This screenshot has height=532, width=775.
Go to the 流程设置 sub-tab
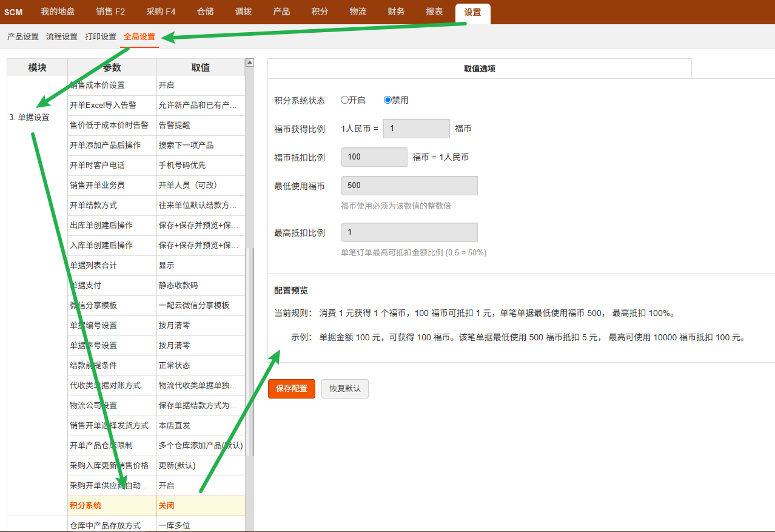click(62, 36)
